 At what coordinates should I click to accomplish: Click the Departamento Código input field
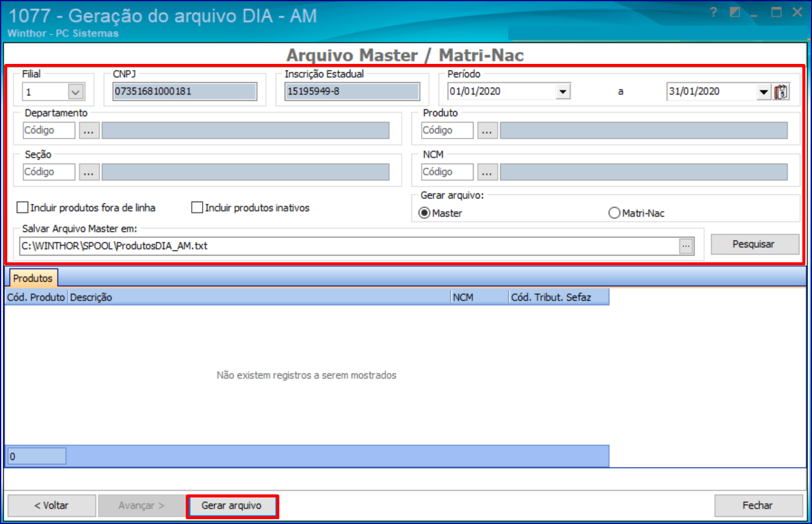(x=49, y=130)
